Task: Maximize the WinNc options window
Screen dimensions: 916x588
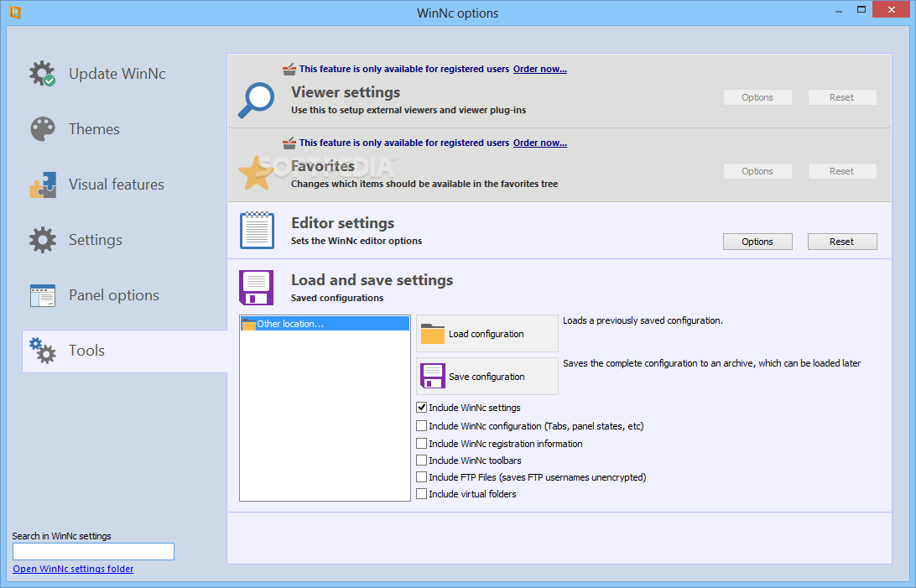Action: click(861, 10)
